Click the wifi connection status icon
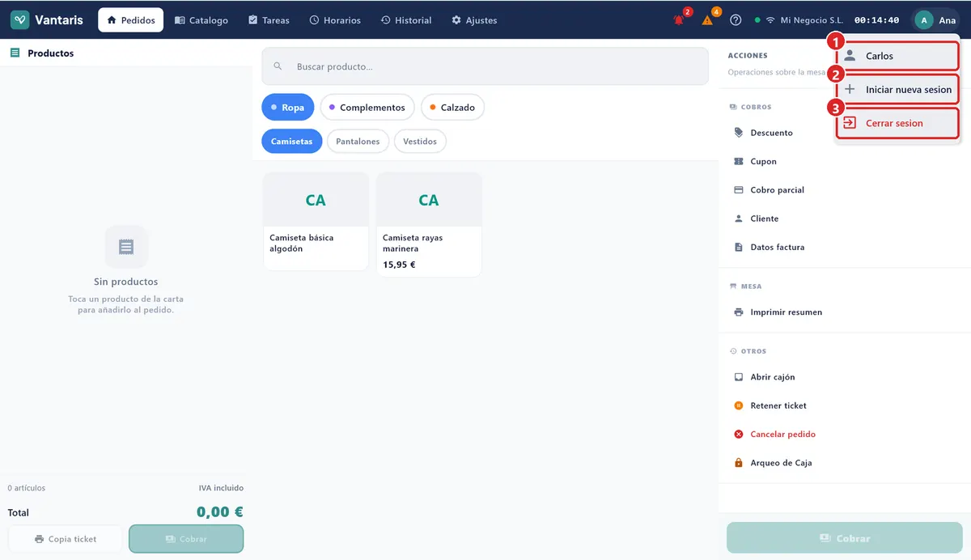Viewport: 971px width, 560px height. [x=770, y=20]
